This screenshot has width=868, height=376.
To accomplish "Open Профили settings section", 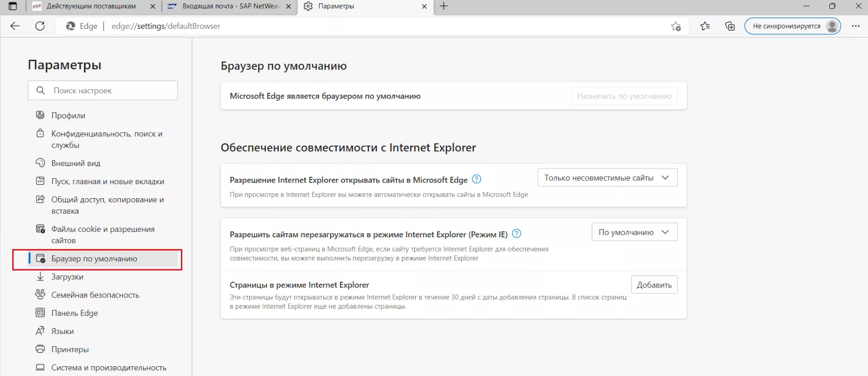I will pos(103,115).
